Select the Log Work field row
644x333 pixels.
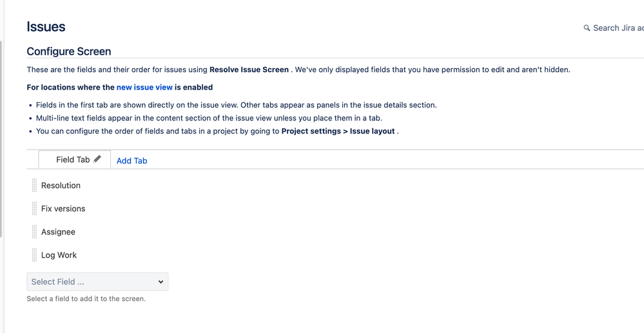(x=59, y=255)
